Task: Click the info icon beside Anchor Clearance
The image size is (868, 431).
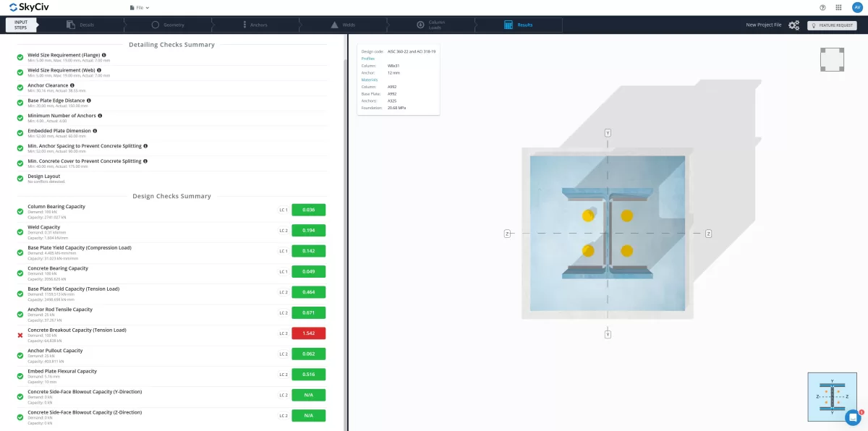Action: pos(72,85)
